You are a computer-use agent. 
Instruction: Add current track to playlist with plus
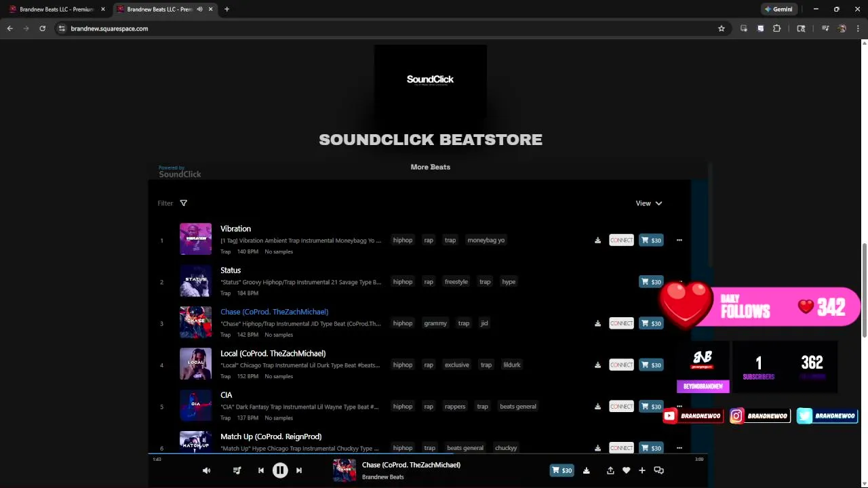642,470
